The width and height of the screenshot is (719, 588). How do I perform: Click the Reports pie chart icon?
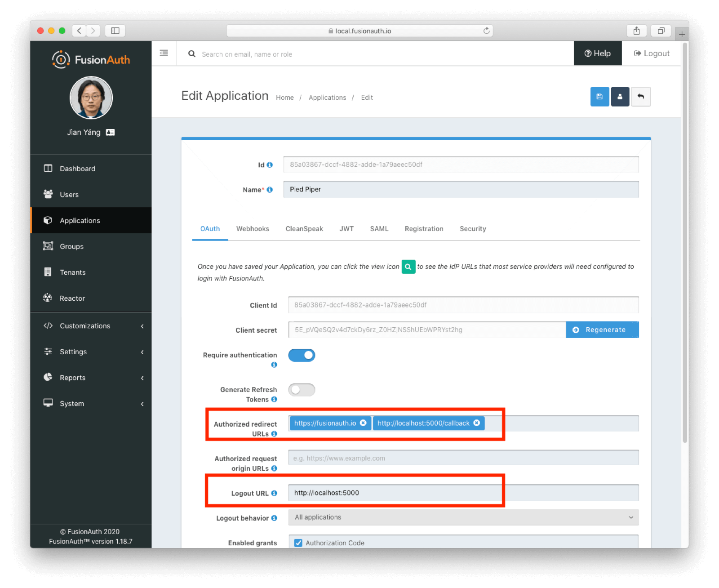point(48,377)
